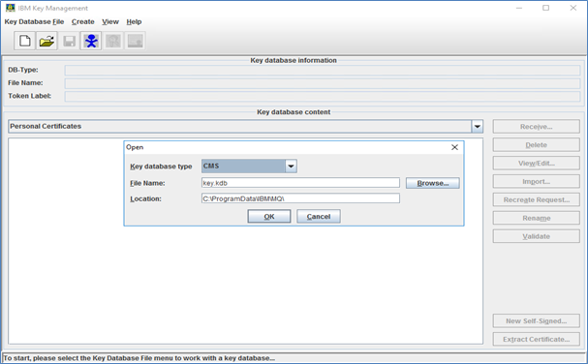Open the Create menu
The height and width of the screenshot is (364, 588).
click(x=83, y=21)
